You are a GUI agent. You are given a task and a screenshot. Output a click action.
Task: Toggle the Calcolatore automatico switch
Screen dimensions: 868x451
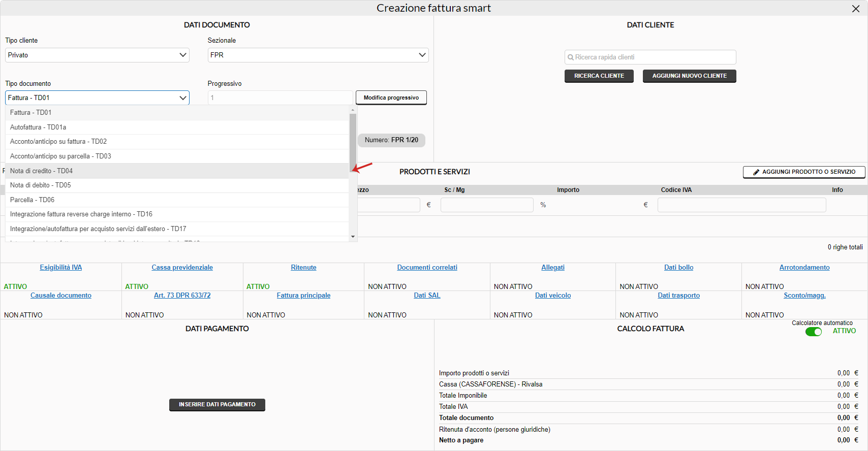tap(813, 332)
